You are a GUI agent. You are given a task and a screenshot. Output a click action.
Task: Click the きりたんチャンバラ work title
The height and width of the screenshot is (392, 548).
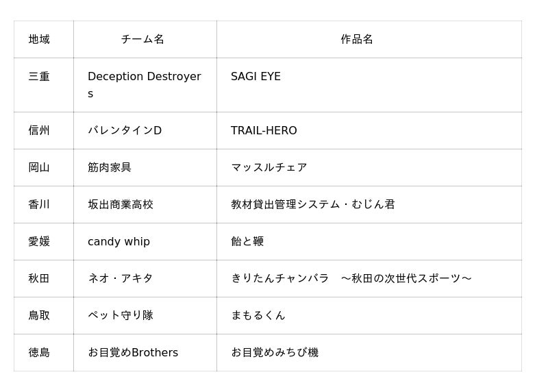(351, 278)
